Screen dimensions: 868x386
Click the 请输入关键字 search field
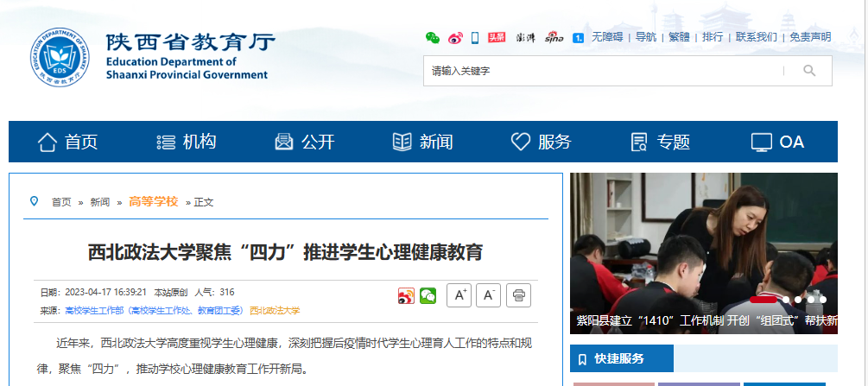pos(605,71)
